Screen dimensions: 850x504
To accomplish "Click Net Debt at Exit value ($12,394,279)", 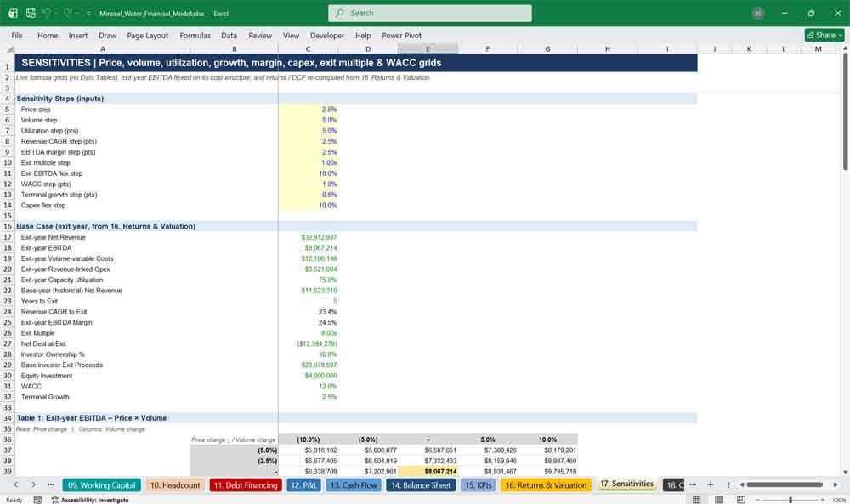I will pyautogui.click(x=316, y=343).
